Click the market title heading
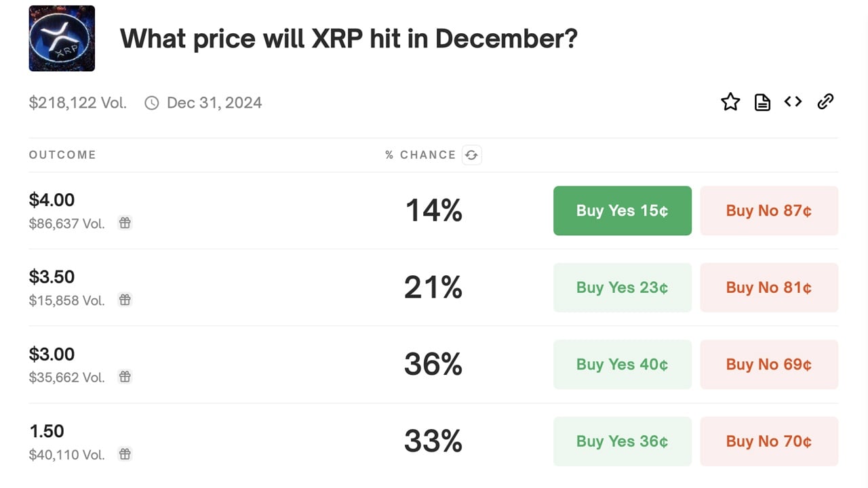The width and height of the screenshot is (868, 488). (349, 39)
